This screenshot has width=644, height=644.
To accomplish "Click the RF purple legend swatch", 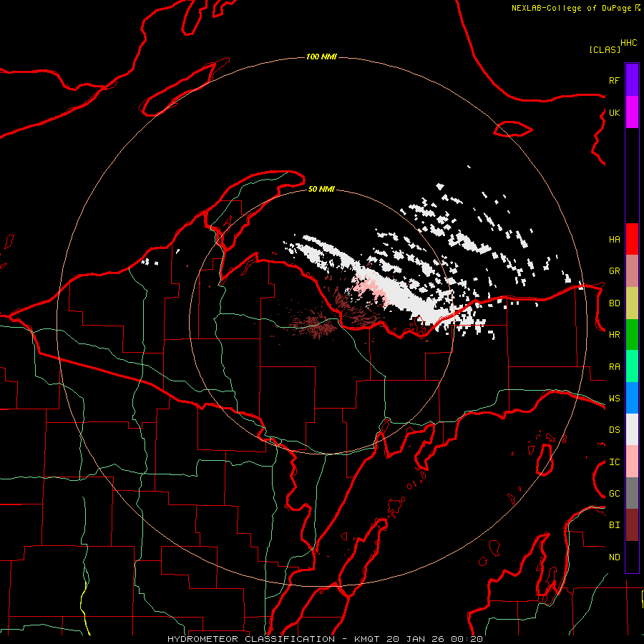I will (x=632, y=80).
